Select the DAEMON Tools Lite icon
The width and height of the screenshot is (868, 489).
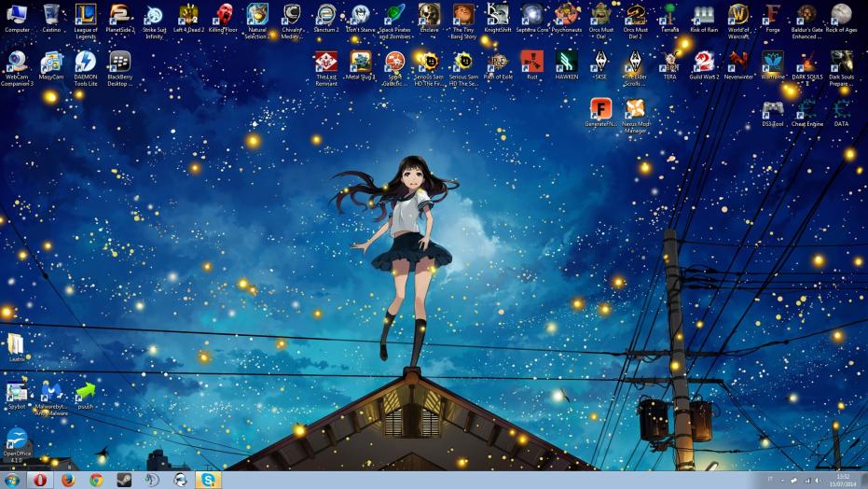click(85, 68)
